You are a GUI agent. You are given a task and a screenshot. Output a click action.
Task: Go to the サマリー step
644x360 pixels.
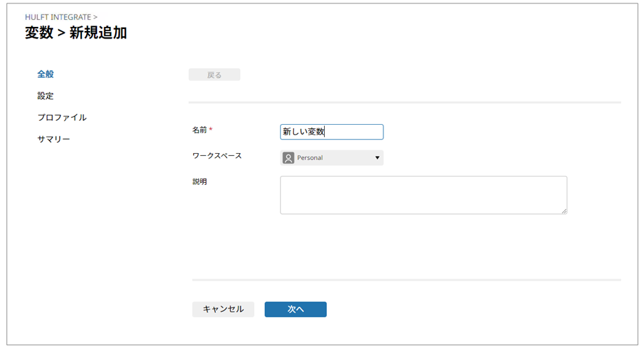pos(54,139)
